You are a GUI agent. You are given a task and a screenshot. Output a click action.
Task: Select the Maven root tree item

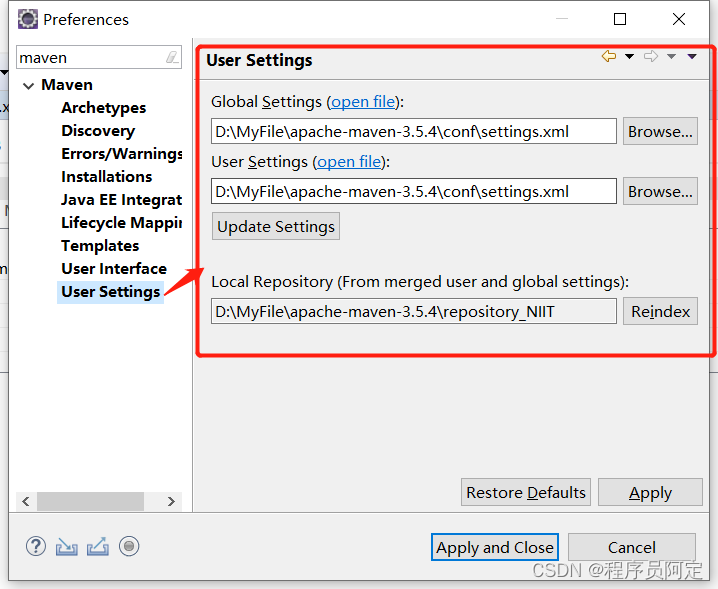point(67,85)
